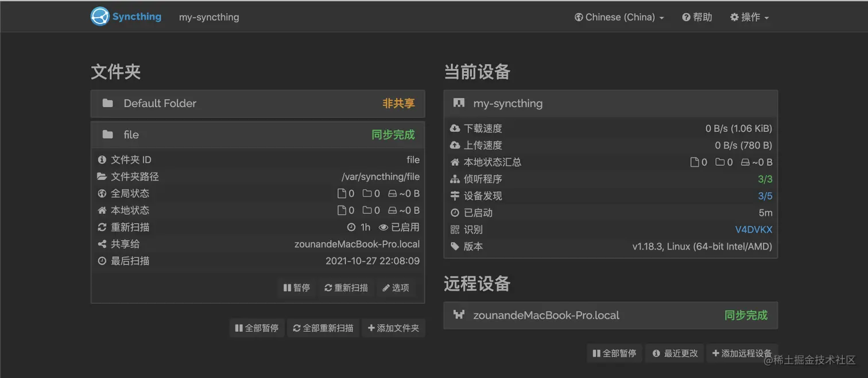Click the tag icon next to 版本
868x378 pixels.
coord(455,246)
